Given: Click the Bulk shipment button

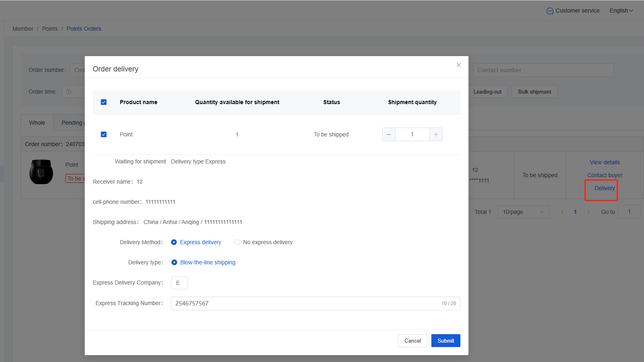Looking at the screenshot, I should click(535, 92).
